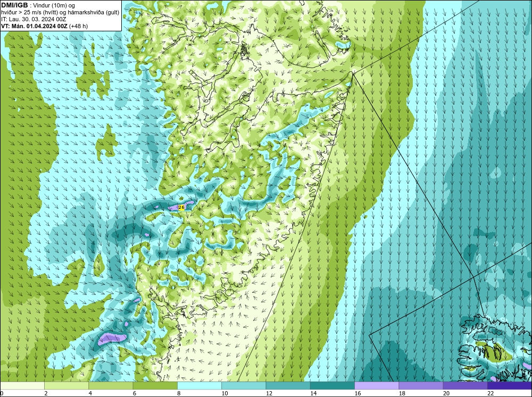The height and width of the screenshot is (397, 532).
Task: Click the VT: Mán. 01.04.2024 00Z line
Action: tap(44, 26)
